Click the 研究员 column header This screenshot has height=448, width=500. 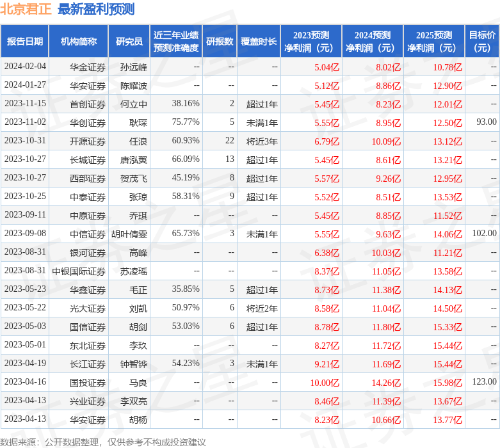[x=129, y=42]
